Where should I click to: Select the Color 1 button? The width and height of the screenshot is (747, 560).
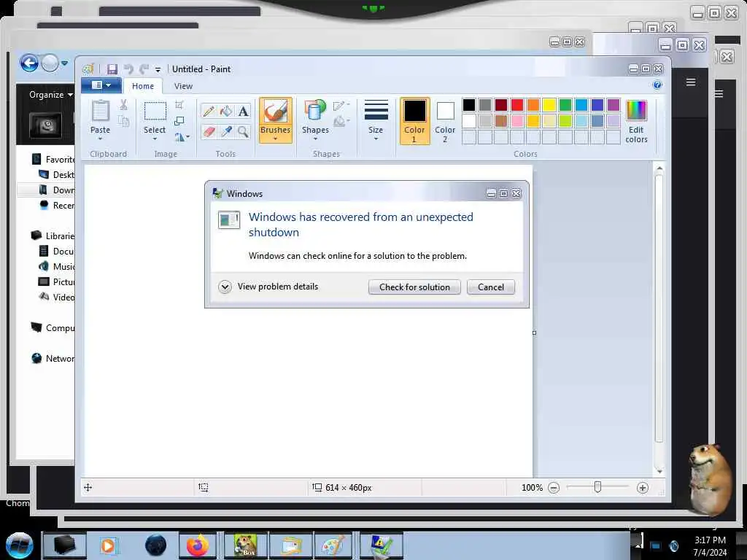click(414, 121)
